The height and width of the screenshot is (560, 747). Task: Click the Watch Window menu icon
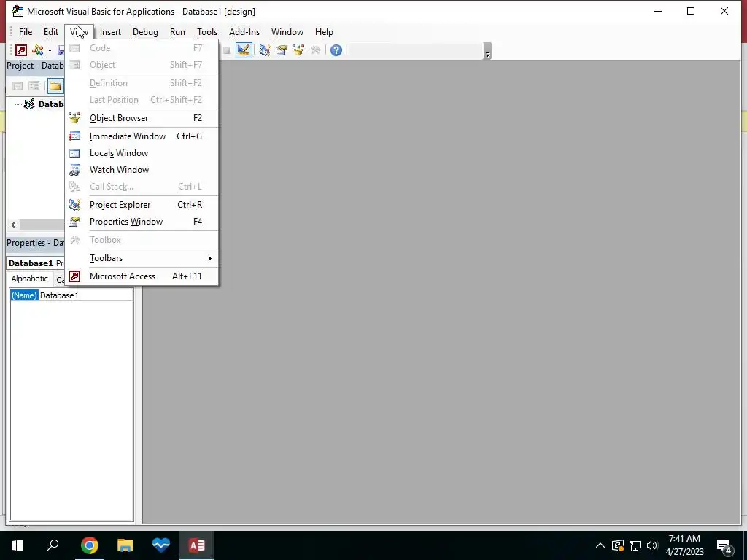click(75, 169)
